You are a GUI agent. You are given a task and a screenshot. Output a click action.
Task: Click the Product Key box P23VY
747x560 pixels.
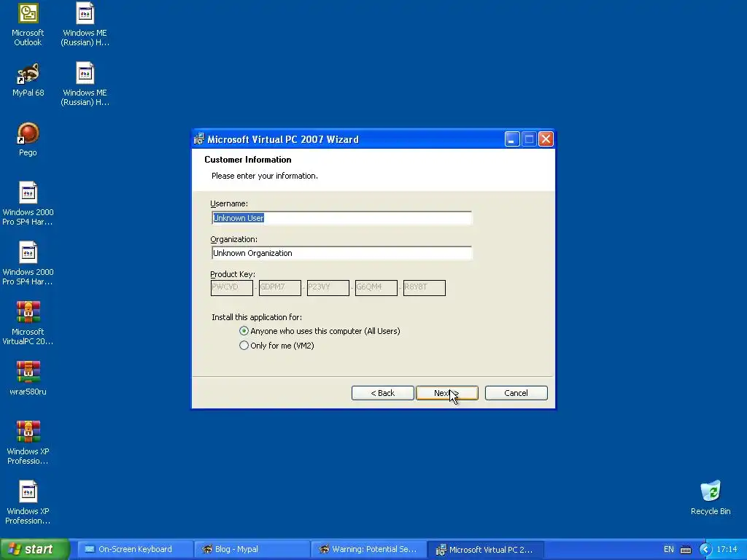point(328,287)
